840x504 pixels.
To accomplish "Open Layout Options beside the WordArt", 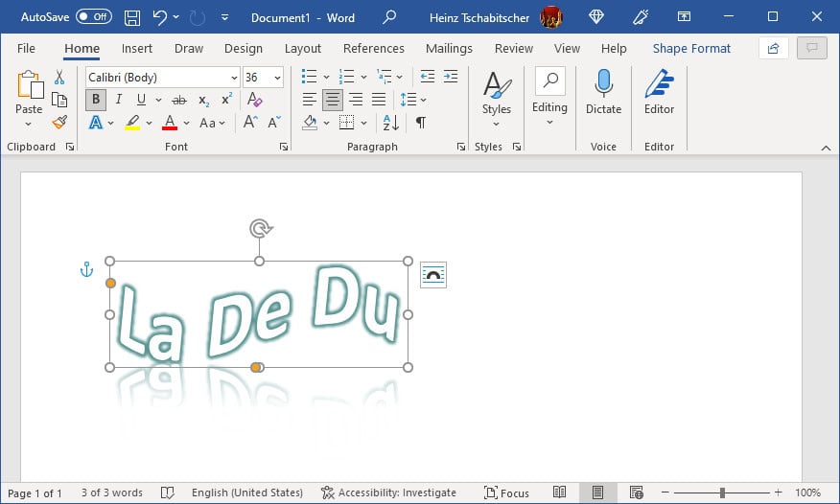I will [433, 275].
